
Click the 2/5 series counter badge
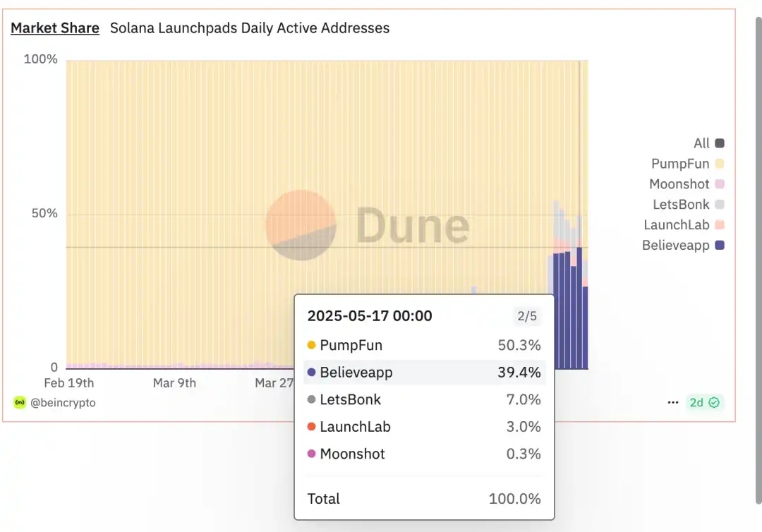pos(528,316)
